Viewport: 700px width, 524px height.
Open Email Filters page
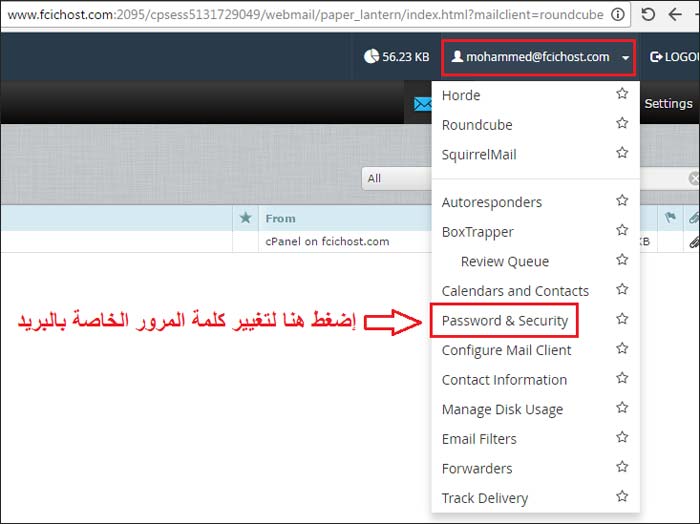479,439
